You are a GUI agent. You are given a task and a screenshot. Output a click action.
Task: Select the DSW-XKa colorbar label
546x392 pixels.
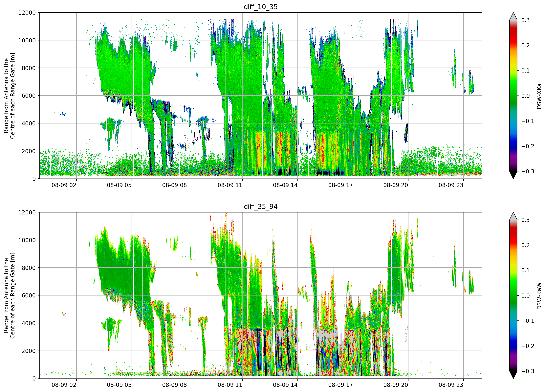[x=539, y=96]
